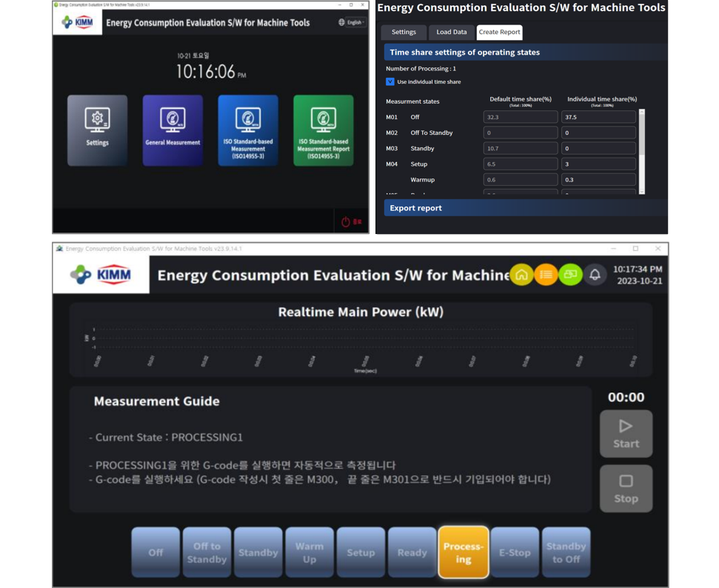
Task: Open the English language dropdown
Action: (x=352, y=22)
